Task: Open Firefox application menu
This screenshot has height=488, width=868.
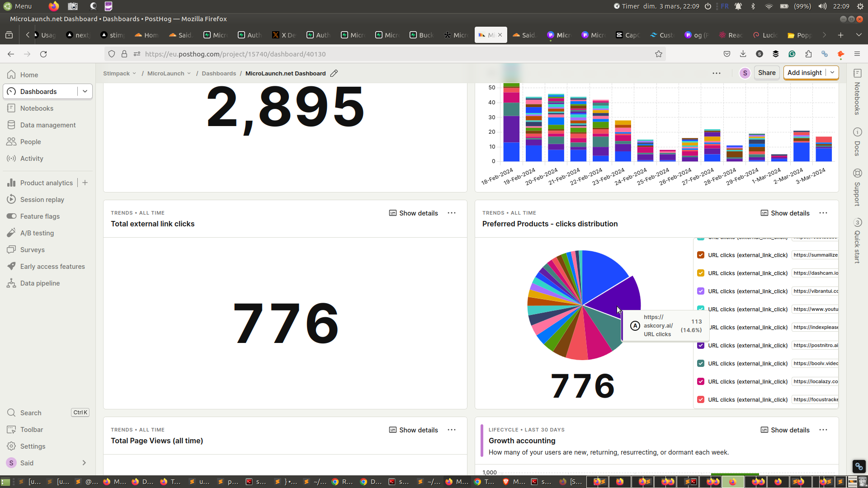Action: (857, 54)
